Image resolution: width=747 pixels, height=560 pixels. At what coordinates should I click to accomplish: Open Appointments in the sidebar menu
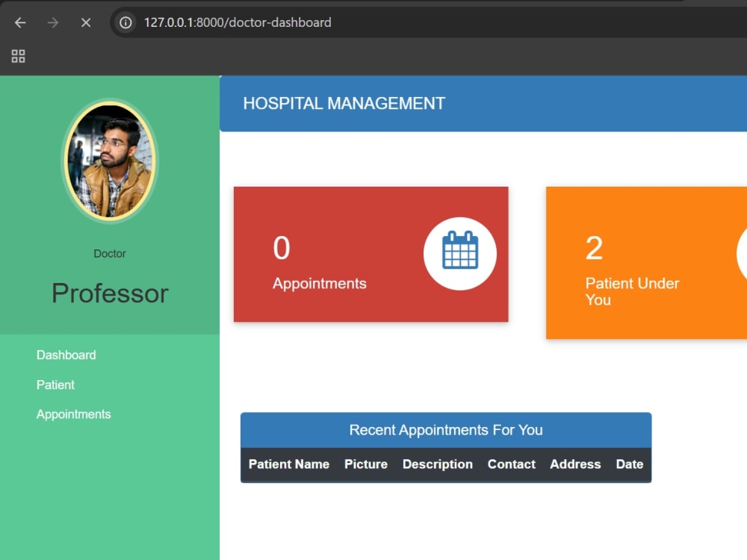[73, 414]
